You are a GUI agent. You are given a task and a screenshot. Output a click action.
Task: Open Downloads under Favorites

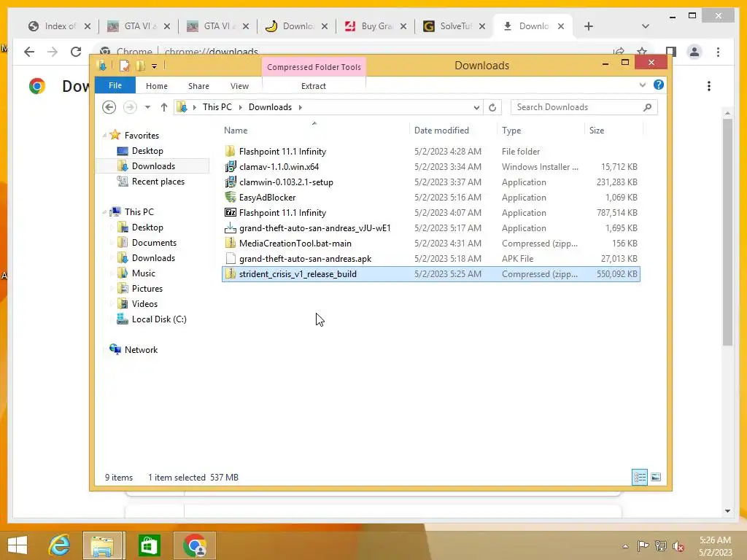point(153,166)
